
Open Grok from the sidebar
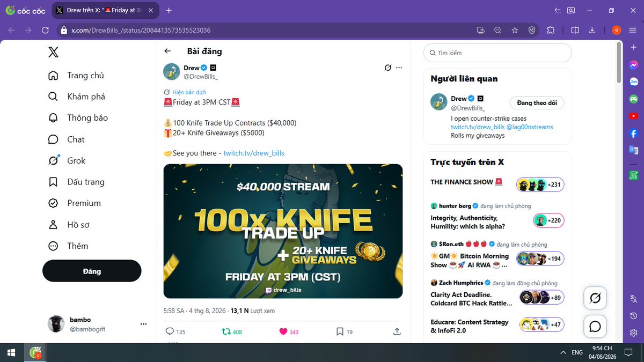[x=67, y=160]
